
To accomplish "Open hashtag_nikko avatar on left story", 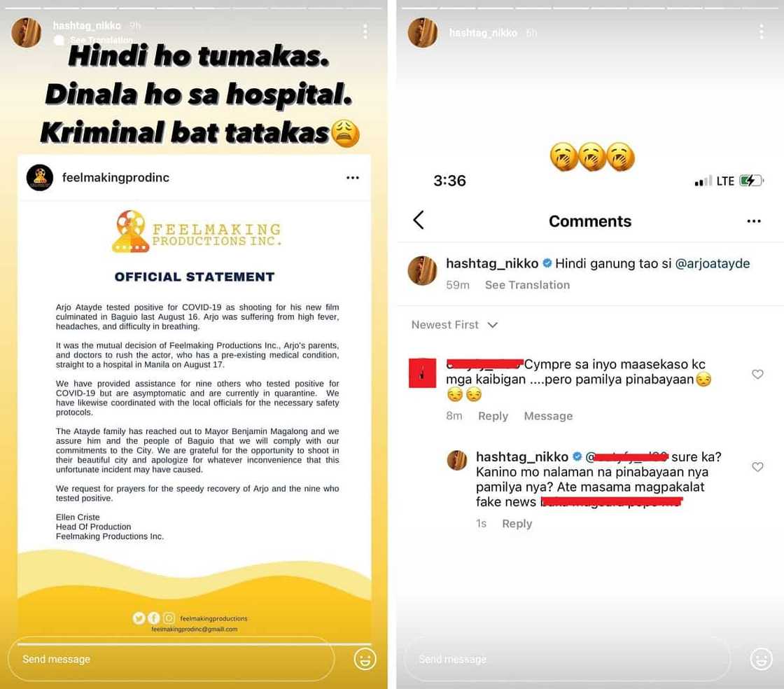I will tap(26, 32).
